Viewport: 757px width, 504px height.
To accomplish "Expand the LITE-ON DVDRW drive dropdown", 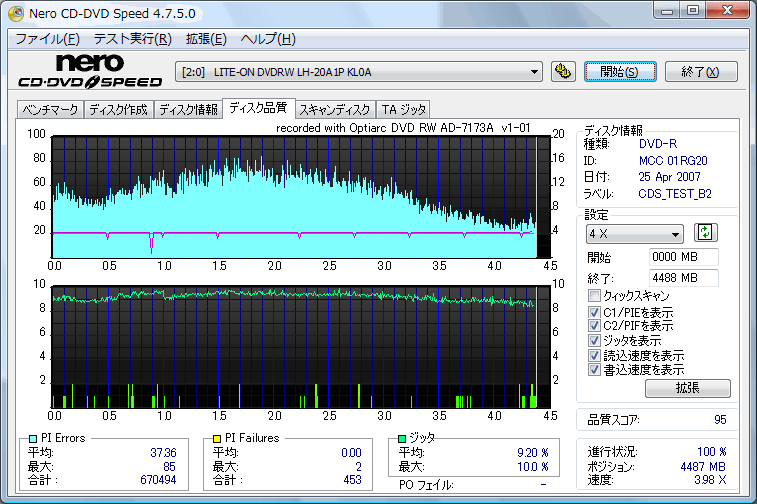I will (359, 72).
